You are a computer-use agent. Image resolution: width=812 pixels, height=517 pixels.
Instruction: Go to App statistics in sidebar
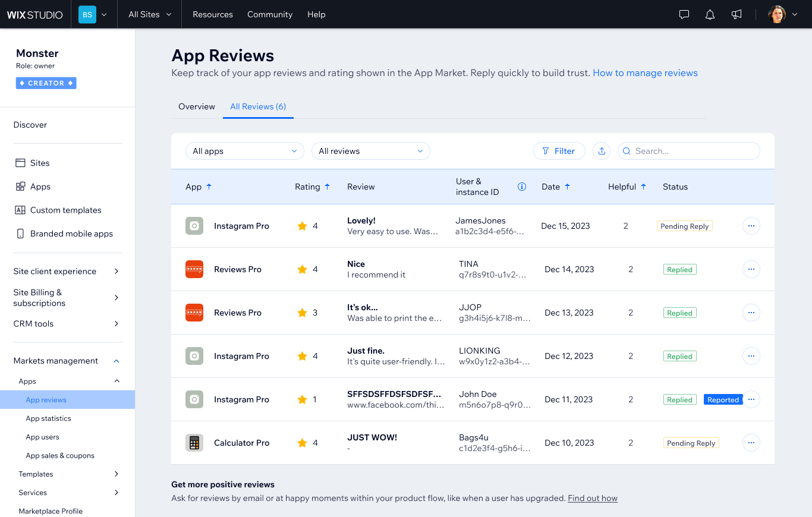(x=48, y=418)
